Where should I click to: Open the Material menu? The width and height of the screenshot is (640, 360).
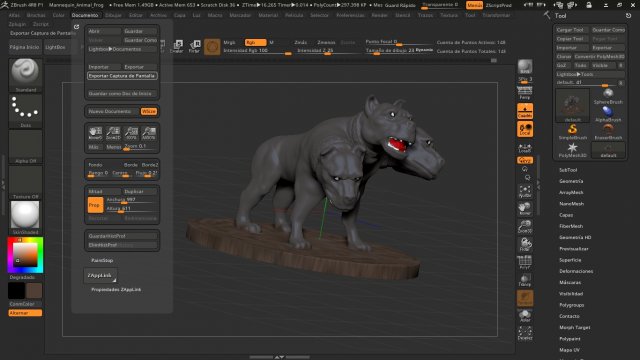coord(268,15)
